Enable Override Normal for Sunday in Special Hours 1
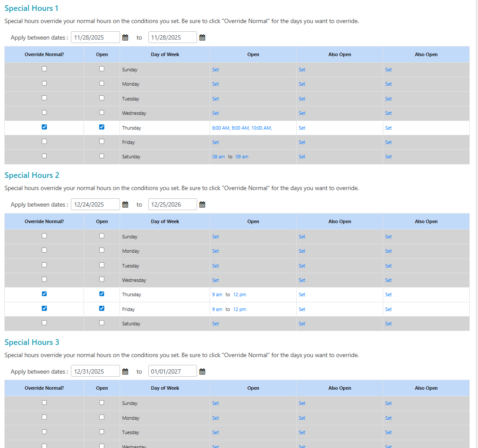 [44, 69]
